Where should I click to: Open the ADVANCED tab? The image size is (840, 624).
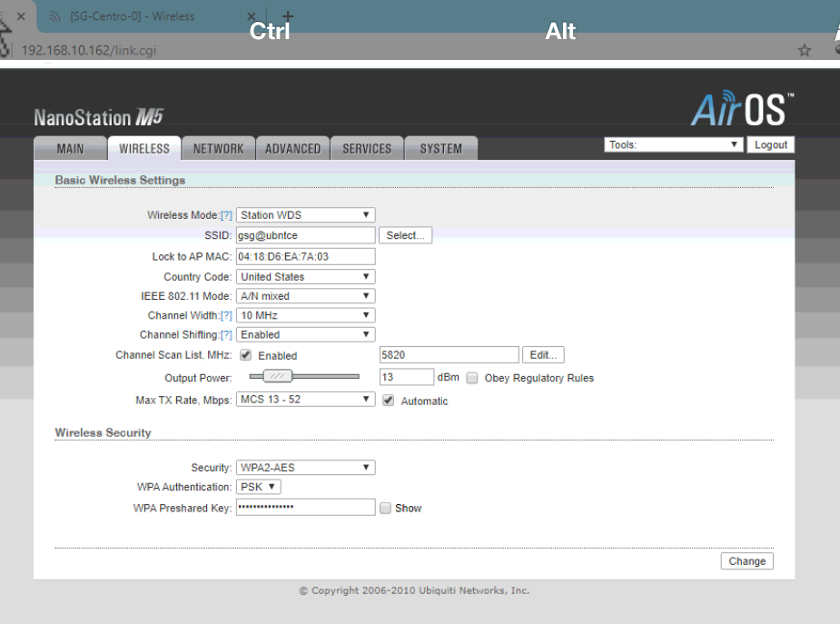292,148
